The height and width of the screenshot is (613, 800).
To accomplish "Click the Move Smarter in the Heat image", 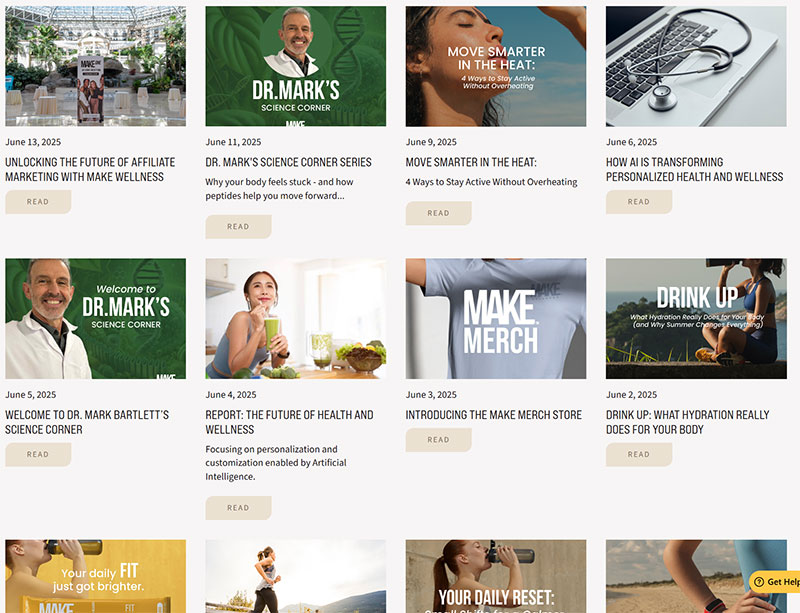I will point(496,66).
